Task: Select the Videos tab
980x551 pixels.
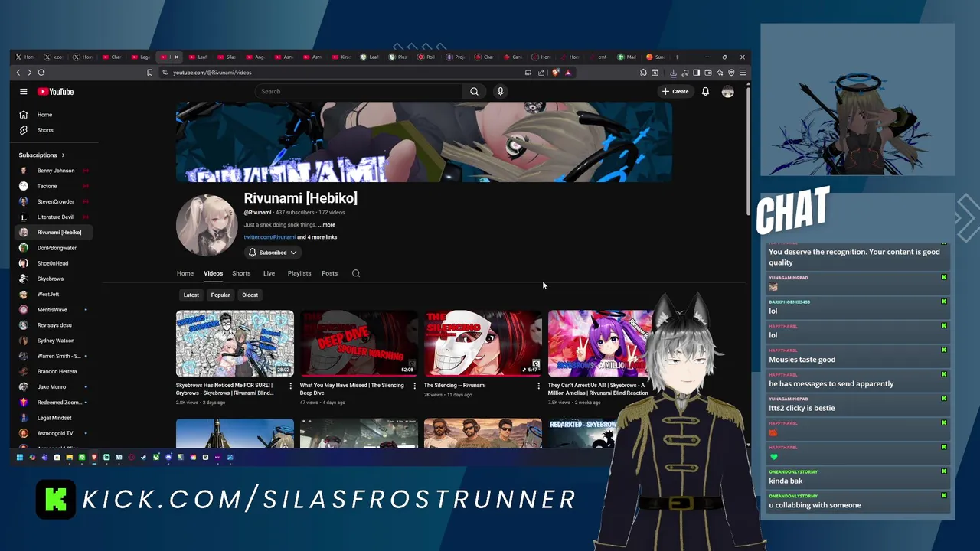Action: coord(213,273)
